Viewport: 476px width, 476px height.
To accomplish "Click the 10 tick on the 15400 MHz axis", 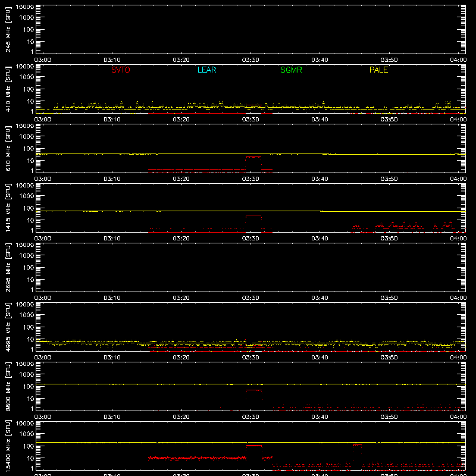I will pos(30,458).
